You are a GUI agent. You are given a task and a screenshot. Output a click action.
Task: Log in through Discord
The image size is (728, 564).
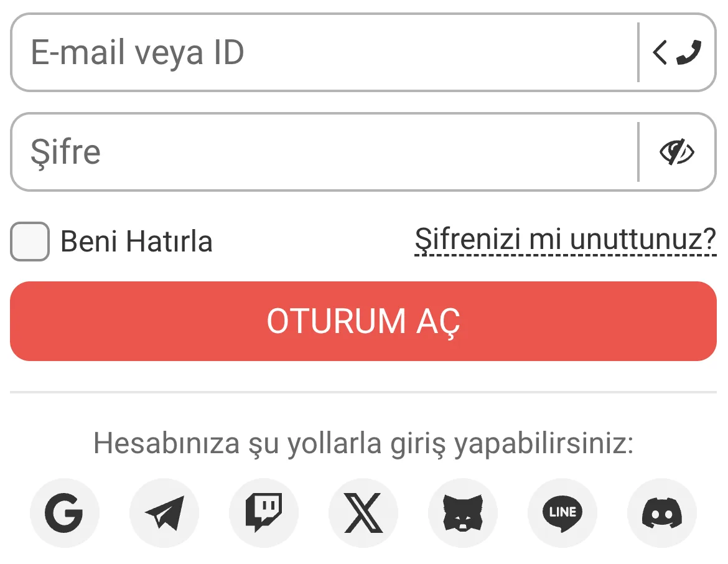tap(661, 512)
